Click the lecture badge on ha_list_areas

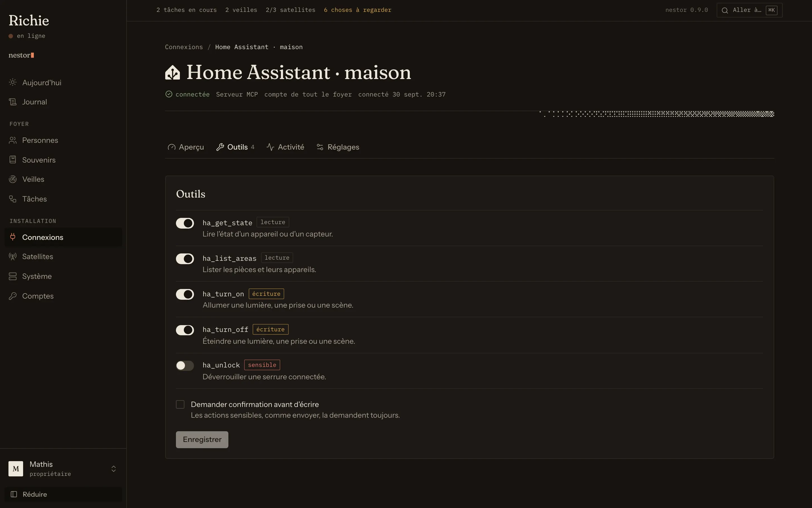coord(277,258)
